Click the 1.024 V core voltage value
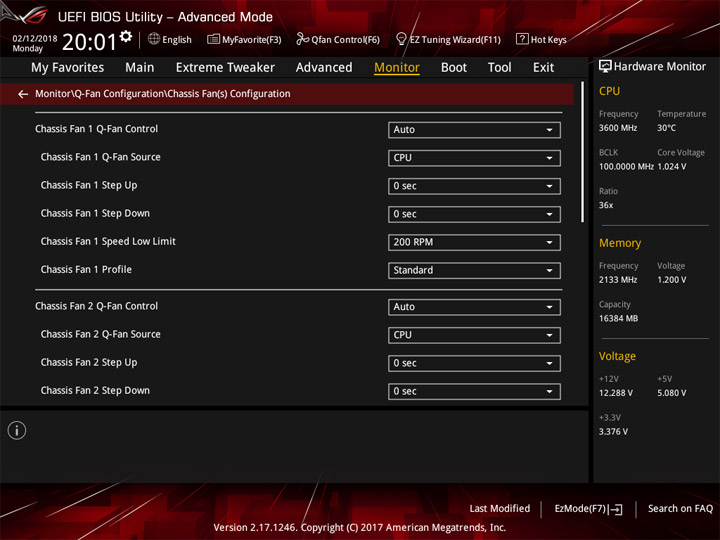Screen dimensions: 720x540 [672, 167]
